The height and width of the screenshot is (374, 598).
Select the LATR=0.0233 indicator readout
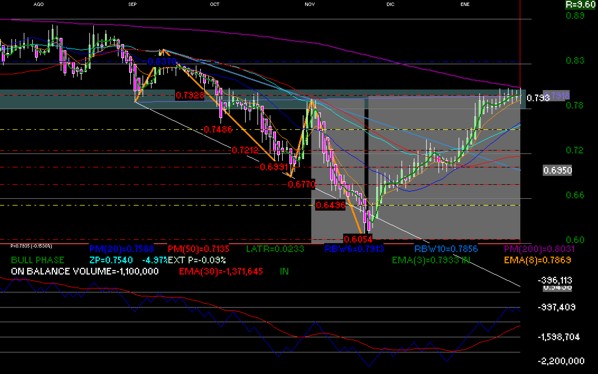coord(275,249)
